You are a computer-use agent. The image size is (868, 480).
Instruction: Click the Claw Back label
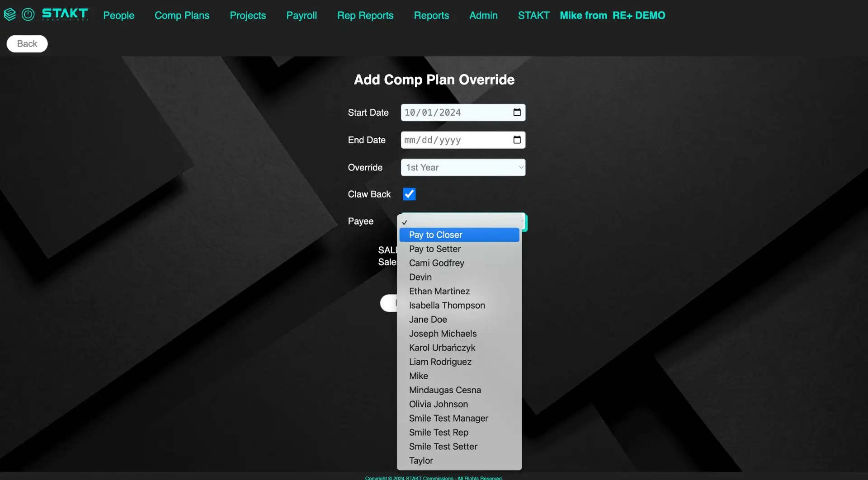(x=369, y=194)
